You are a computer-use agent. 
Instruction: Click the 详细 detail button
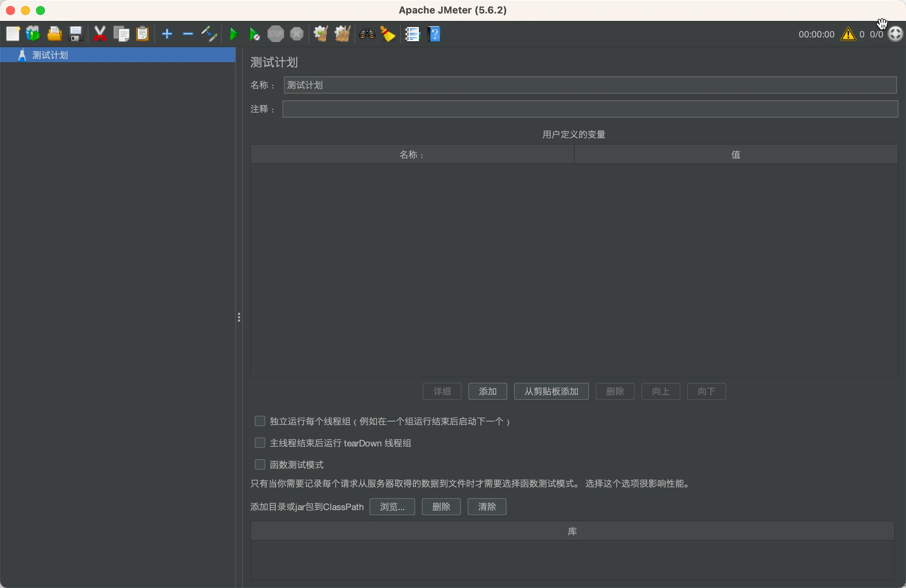442,391
